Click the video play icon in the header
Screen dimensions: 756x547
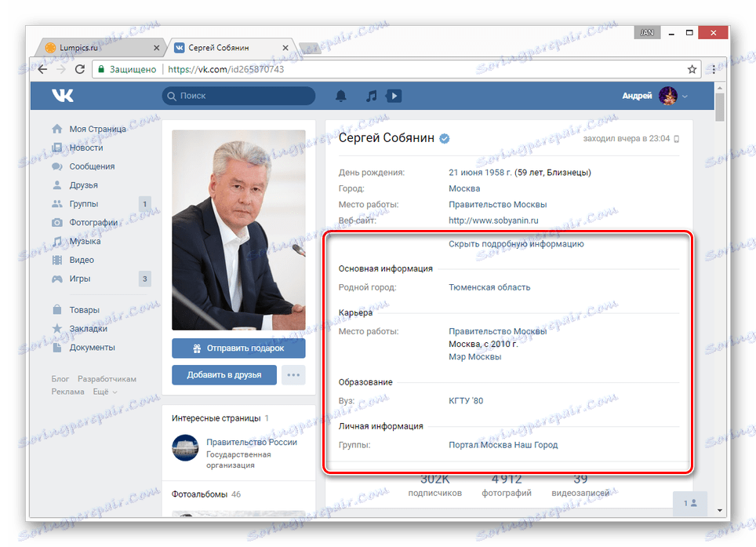pyautogui.click(x=394, y=96)
